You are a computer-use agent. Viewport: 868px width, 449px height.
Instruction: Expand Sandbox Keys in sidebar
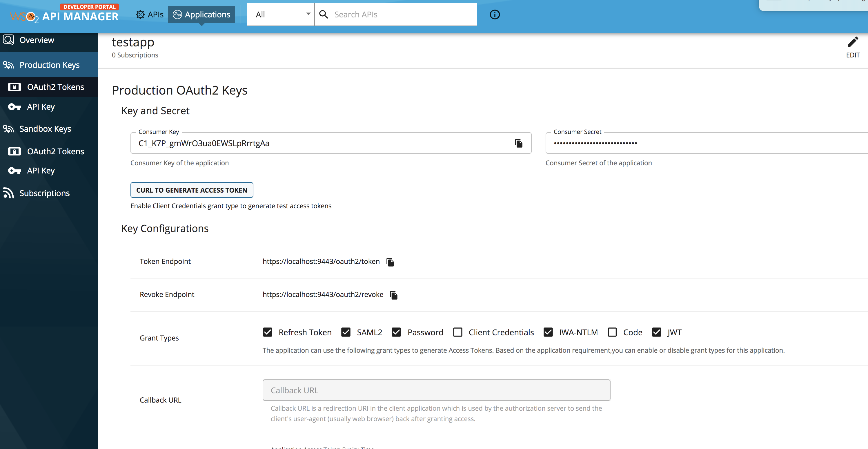click(x=45, y=129)
